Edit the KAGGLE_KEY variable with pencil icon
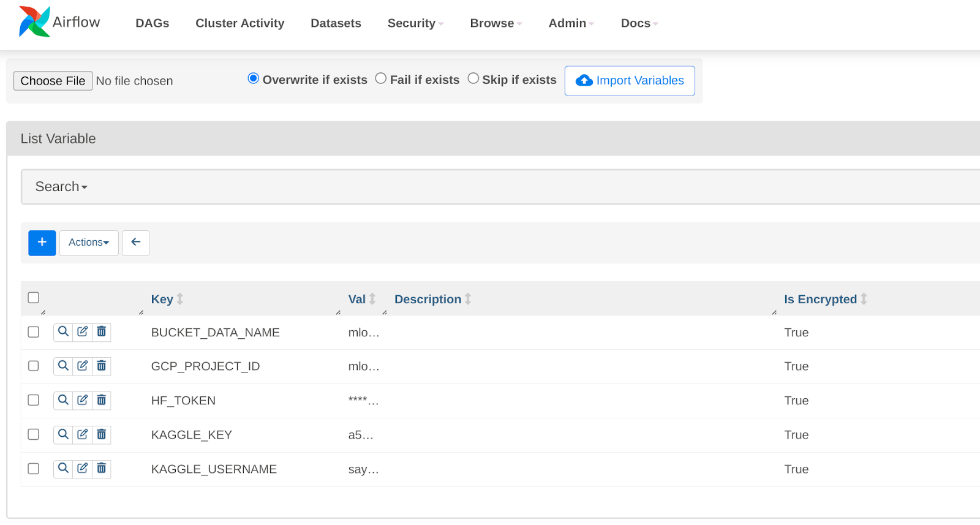The width and height of the screenshot is (980, 525). (x=83, y=435)
